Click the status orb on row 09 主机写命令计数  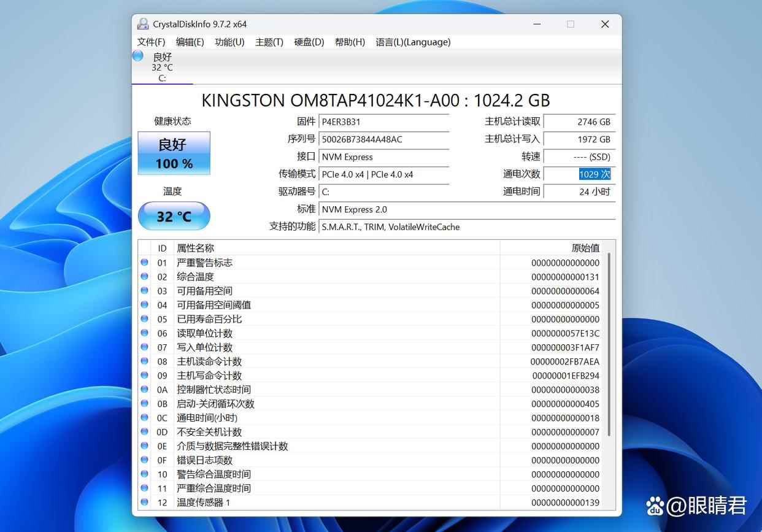(144, 375)
